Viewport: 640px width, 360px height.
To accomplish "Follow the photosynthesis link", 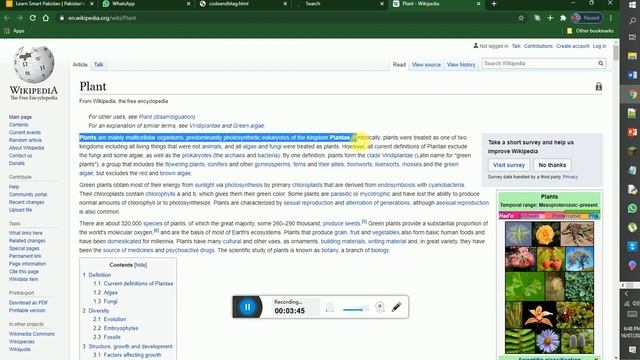I will [x=243, y=185].
